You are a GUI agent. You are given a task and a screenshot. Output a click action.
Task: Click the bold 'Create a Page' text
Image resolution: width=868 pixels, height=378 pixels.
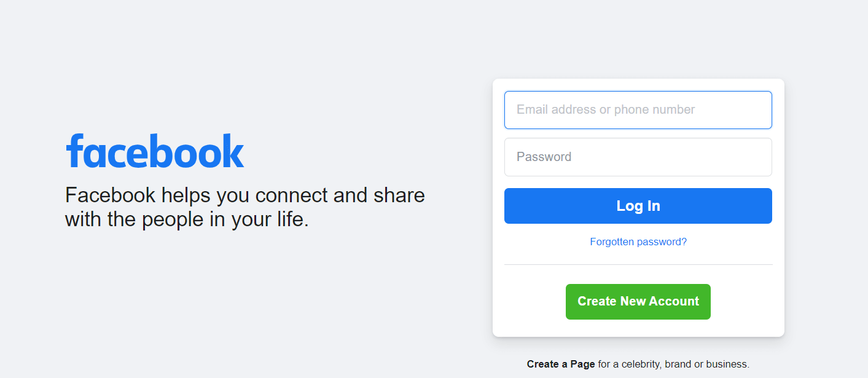point(561,364)
